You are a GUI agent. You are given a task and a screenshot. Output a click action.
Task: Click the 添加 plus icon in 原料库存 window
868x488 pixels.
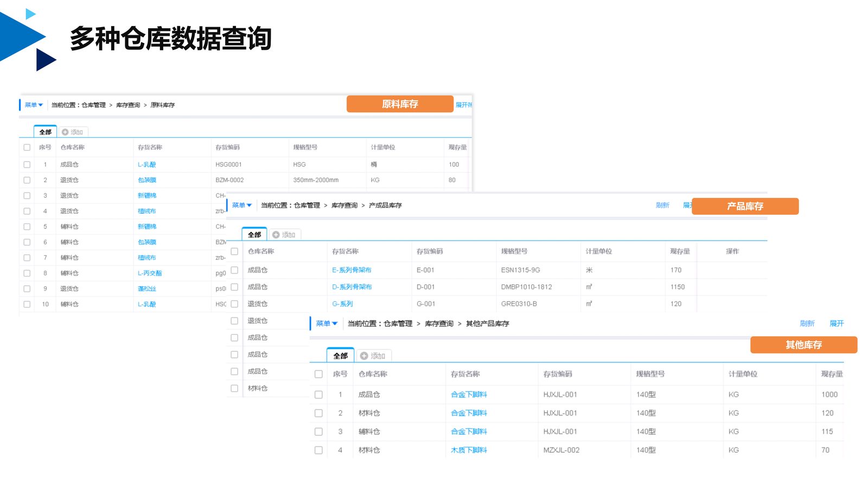[x=65, y=132]
